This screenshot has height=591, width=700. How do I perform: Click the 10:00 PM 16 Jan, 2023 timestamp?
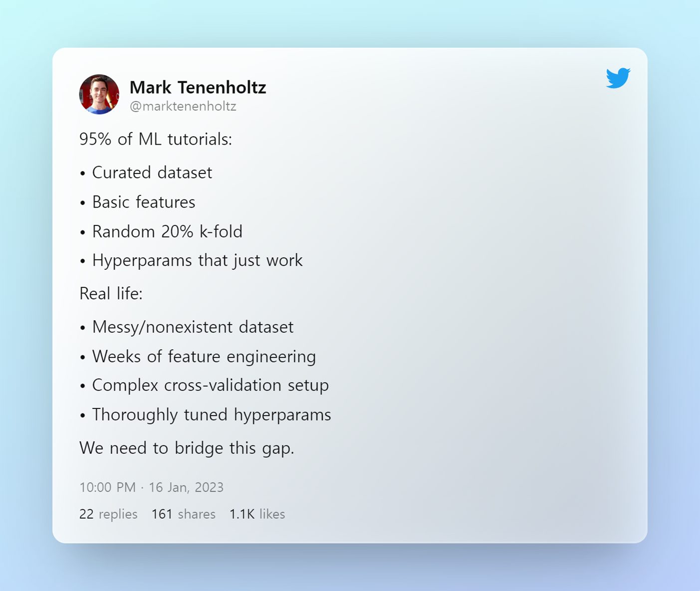point(151,487)
